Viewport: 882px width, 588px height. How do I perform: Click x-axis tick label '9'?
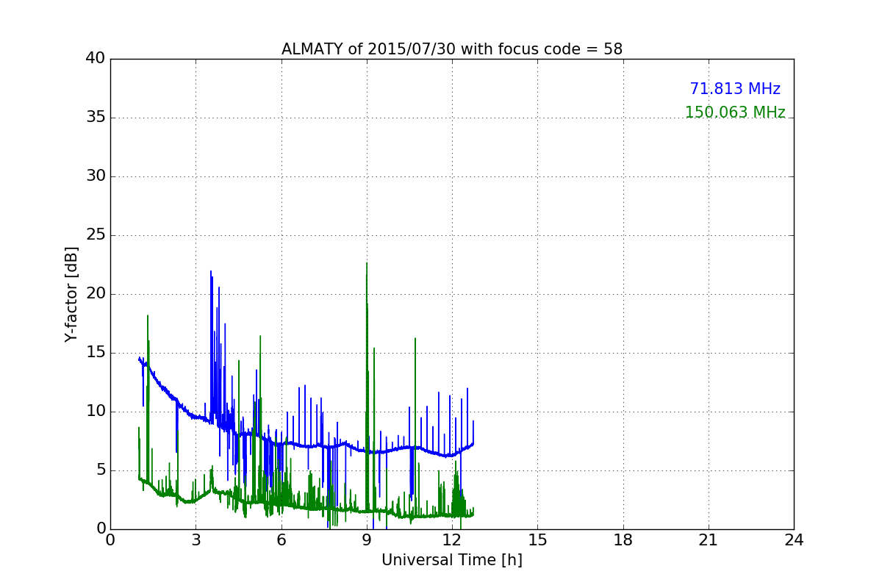click(x=367, y=539)
